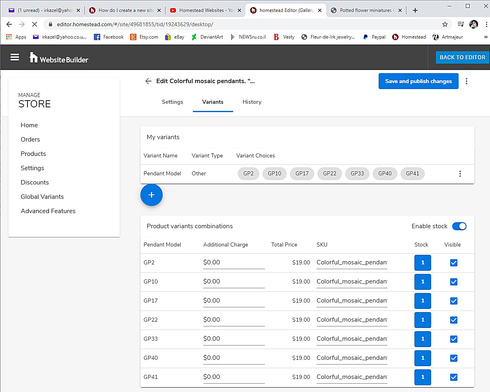Toggle the Enable stock switch
This screenshot has height=392, width=490.
click(459, 226)
